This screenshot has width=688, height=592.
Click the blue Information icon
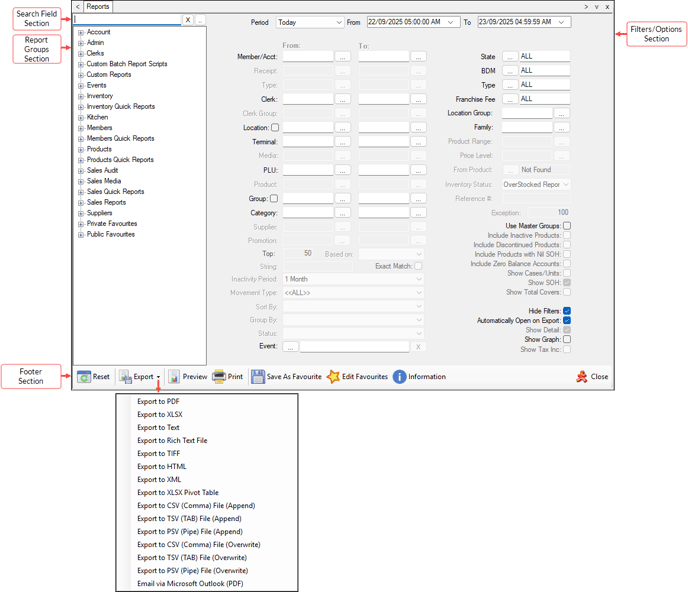point(399,377)
